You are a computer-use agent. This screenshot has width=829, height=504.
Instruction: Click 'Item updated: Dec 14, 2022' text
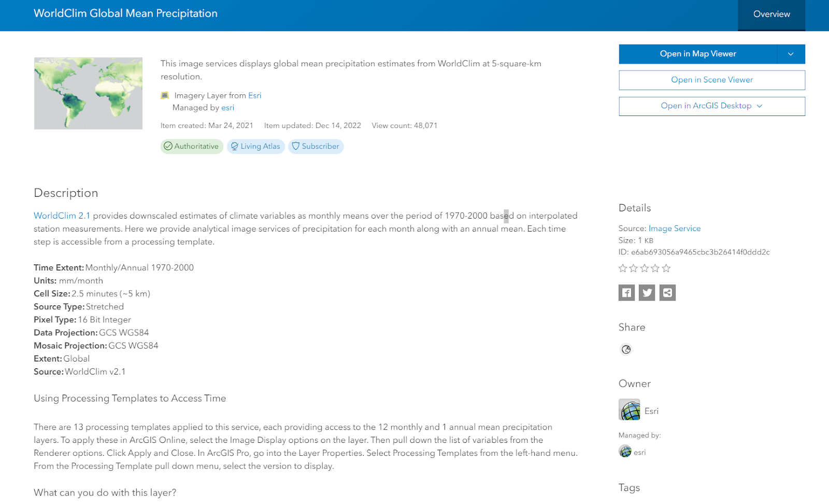pyautogui.click(x=312, y=125)
